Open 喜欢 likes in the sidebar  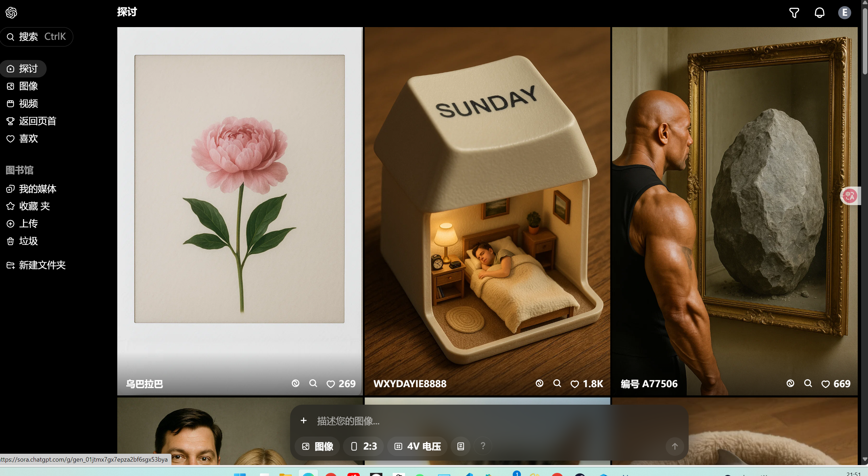tap(23, 139)
